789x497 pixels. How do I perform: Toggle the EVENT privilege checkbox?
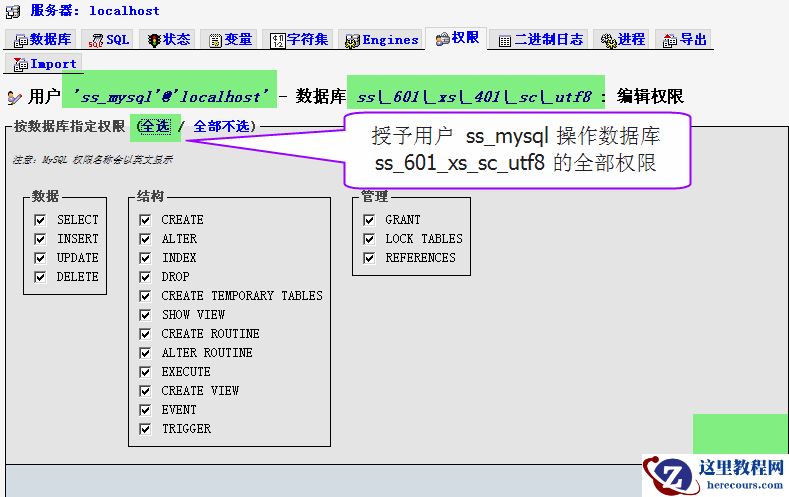pyautogui.click(x=145, y=410)
